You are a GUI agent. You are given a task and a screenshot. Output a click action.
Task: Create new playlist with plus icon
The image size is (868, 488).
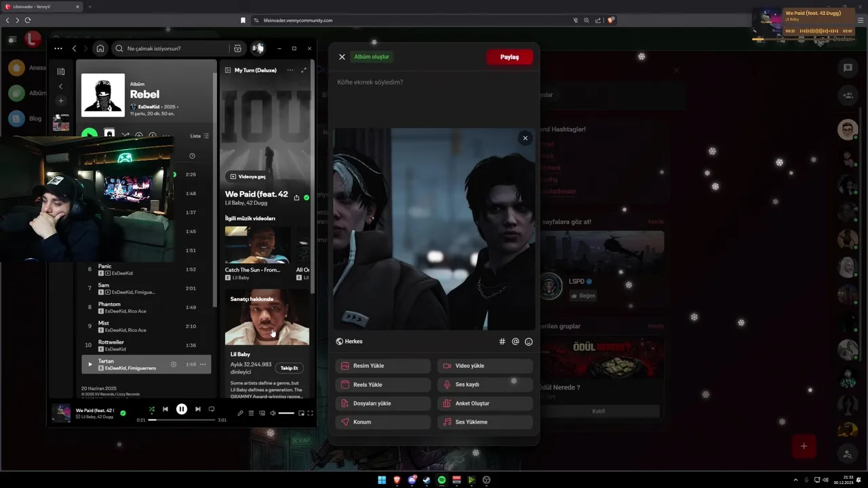tap(60, 100)
